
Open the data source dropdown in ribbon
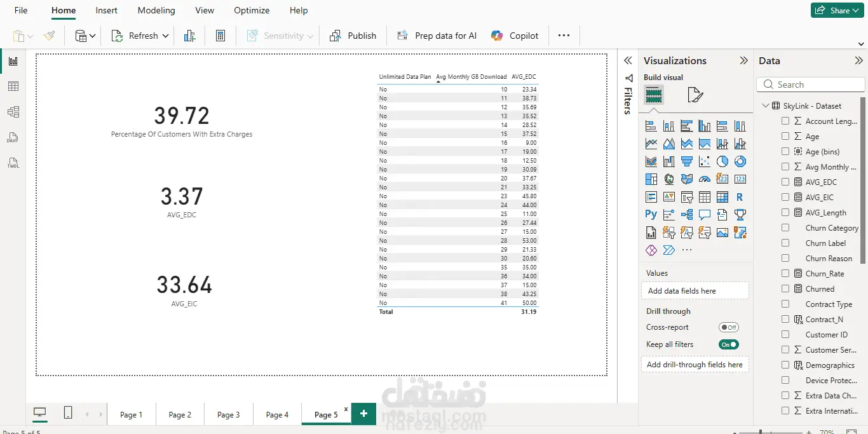pos(85,36)
